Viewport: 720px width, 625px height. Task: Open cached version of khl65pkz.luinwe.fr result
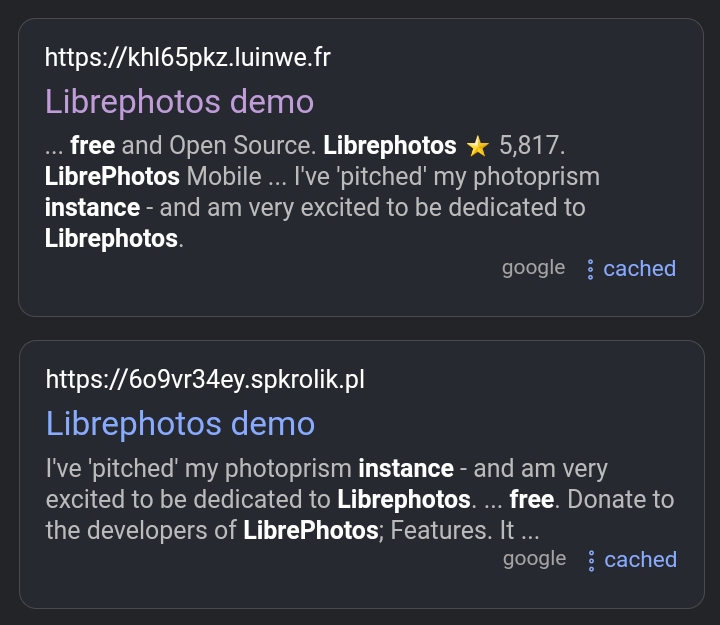[x=639, y=269]
